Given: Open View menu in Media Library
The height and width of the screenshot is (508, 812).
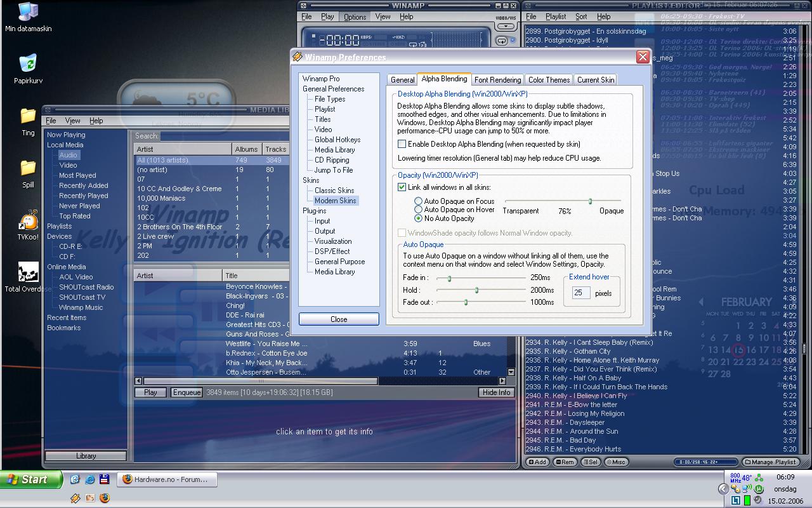Looking at the screenshot, I should [x=72, y=121].
